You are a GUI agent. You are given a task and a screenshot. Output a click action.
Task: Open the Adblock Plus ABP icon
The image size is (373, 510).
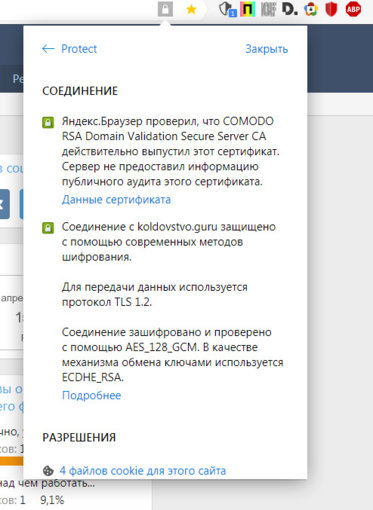point(353,9)
